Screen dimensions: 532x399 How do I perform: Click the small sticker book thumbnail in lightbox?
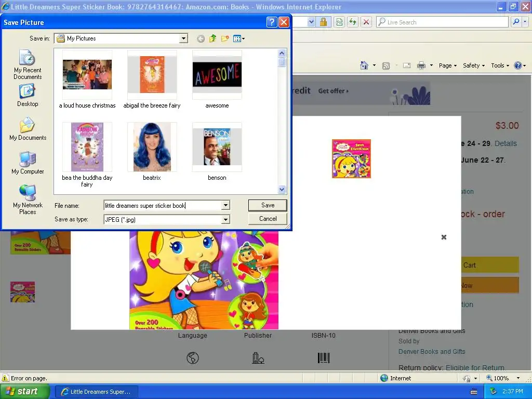[x=351, y=158]
